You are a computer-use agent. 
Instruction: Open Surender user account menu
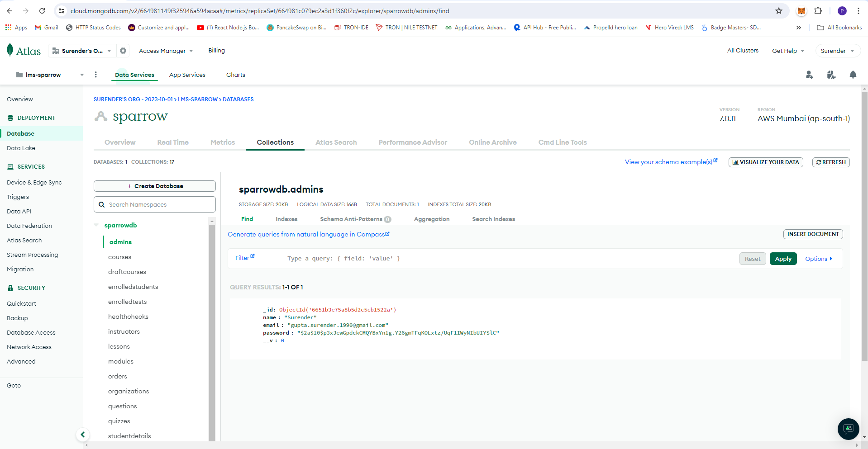click(837, 51)
